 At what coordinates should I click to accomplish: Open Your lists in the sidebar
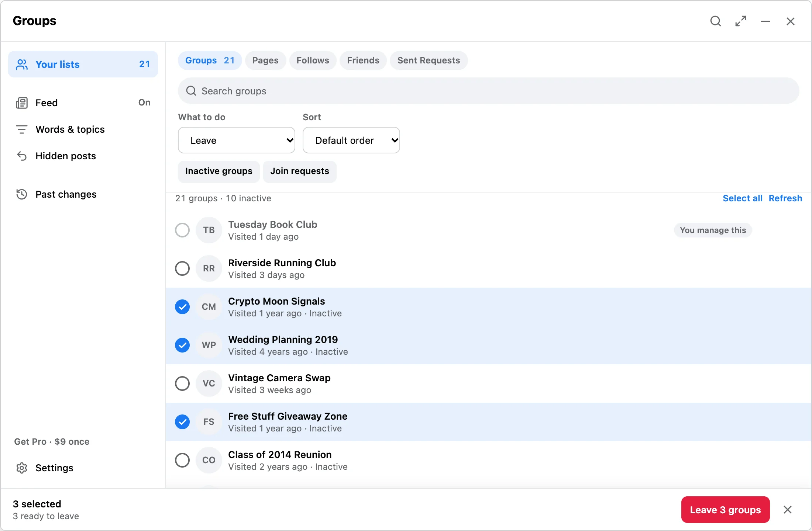(x=83, y=65)
